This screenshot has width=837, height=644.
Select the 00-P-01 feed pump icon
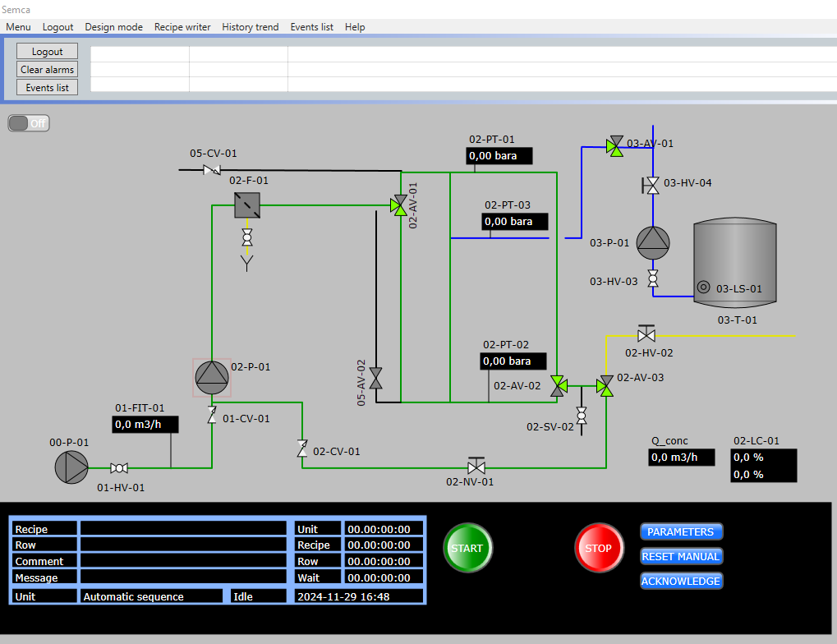[71, 467]
